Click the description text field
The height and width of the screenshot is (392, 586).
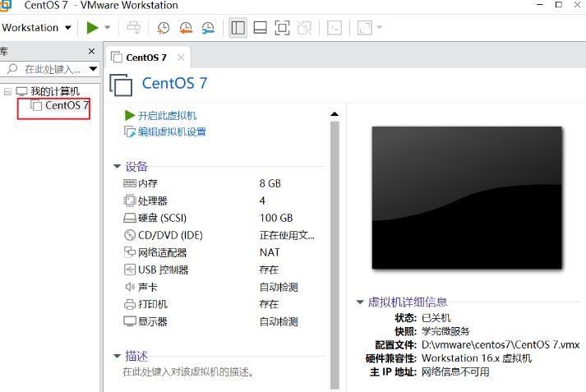[188, 372]
